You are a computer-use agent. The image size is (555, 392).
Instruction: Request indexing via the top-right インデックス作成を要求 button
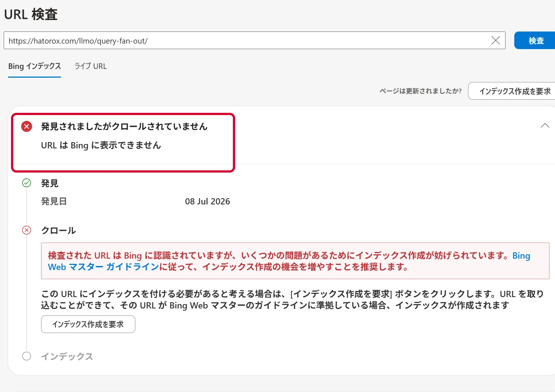512,91
